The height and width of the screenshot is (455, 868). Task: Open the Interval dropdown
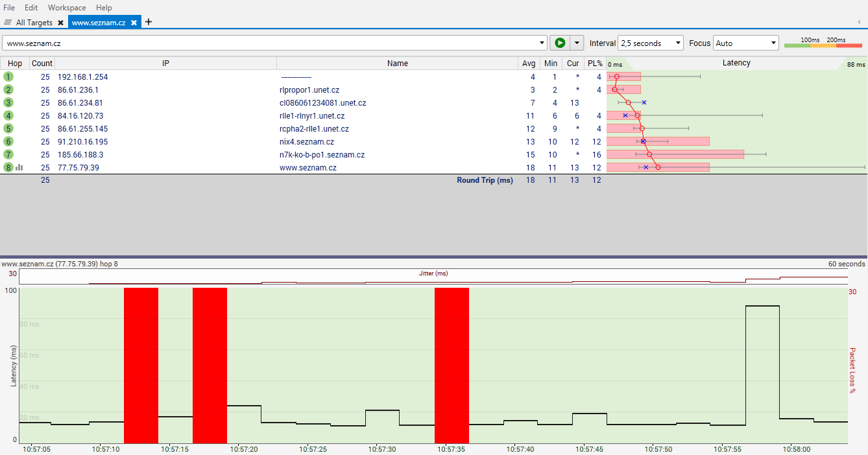coord(650,43)
